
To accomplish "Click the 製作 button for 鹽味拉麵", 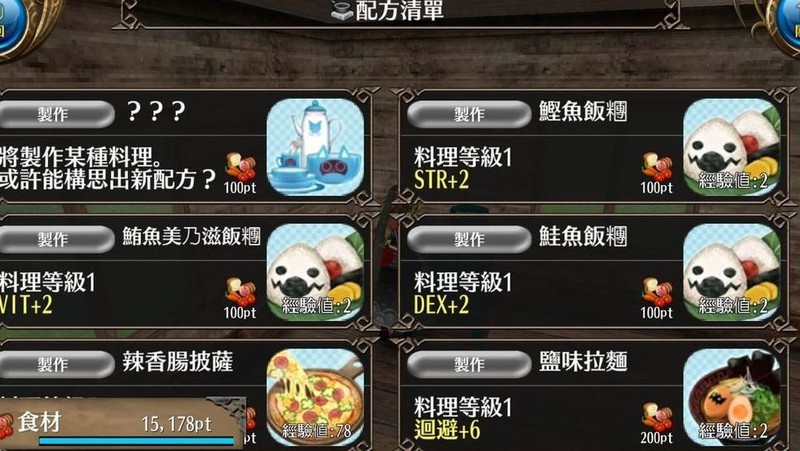I will point(469,364).
